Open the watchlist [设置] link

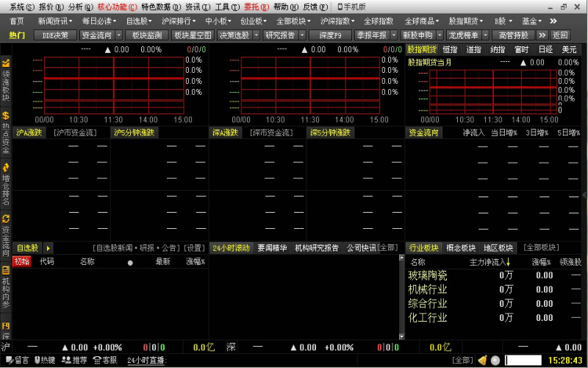tap(195, 248)
